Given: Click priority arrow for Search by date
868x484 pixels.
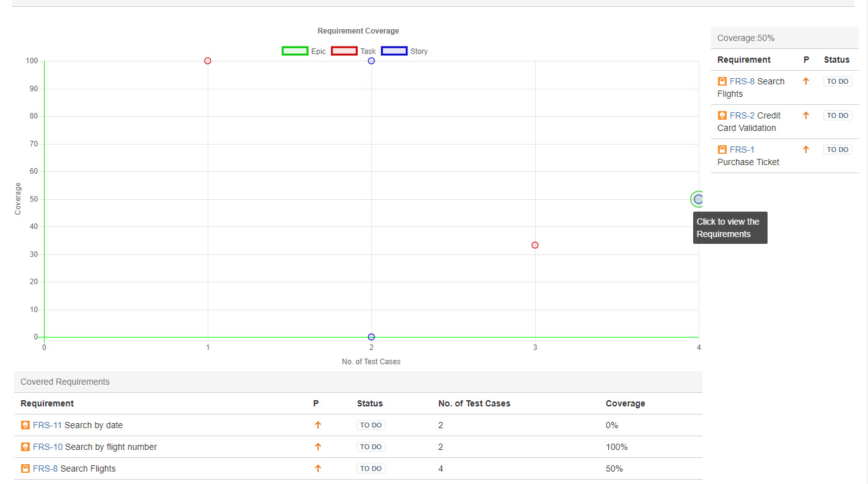Looking at the screenshot, I should pos(318,425).
